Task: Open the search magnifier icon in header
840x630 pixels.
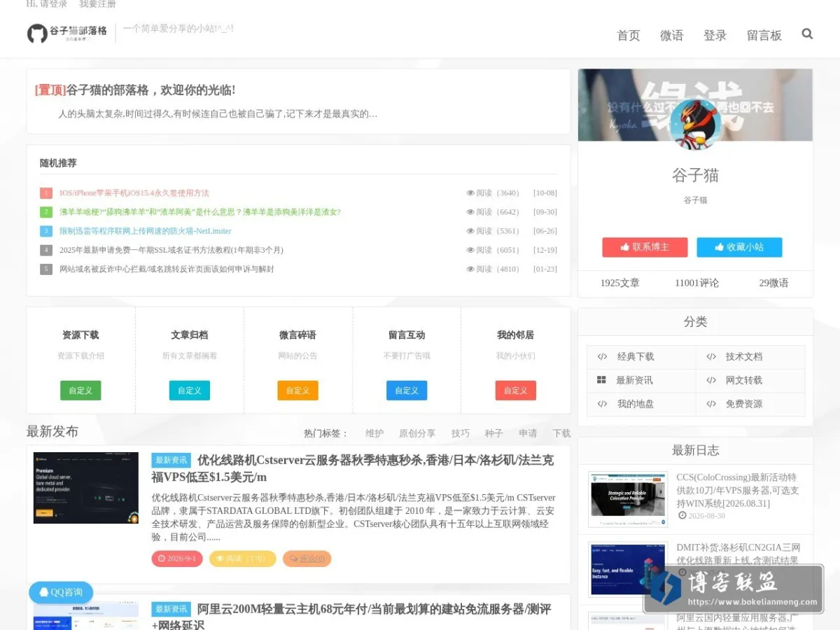Action: click(x=807, y=34)
